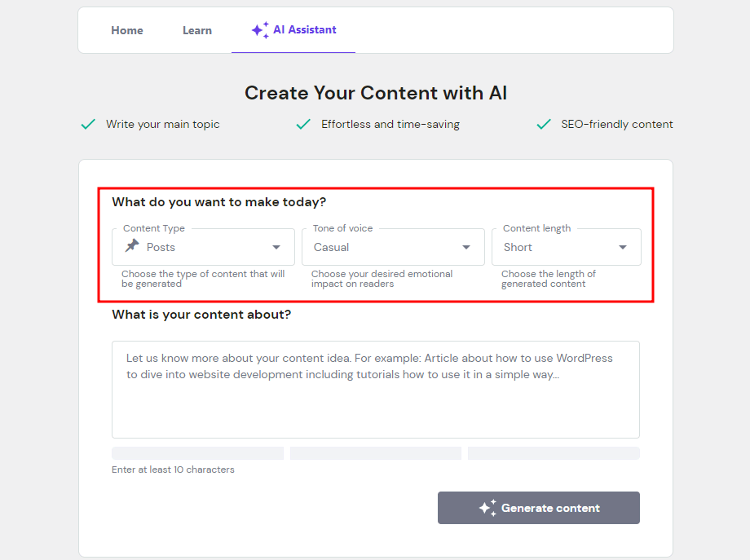Select the AI Assistant tab
750x560 pixels.
click(x=293, y=29)
